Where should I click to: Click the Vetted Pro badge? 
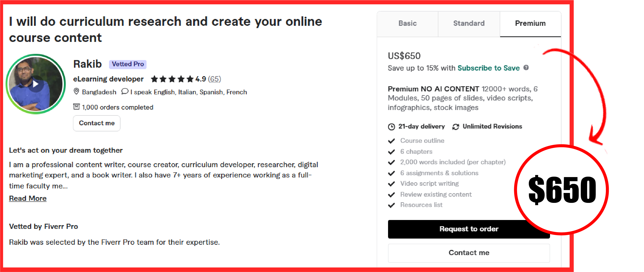128,64
